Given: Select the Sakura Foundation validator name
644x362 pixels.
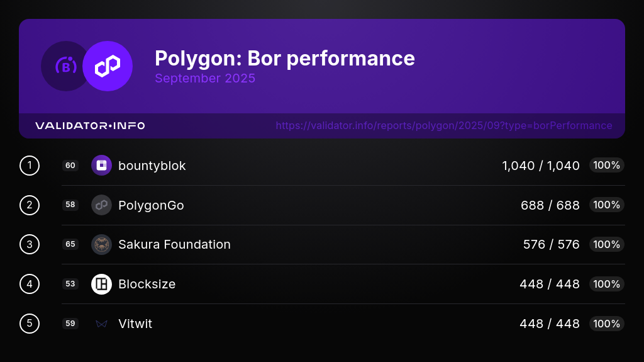Looking at the screenshot, I should click(174, 244).
